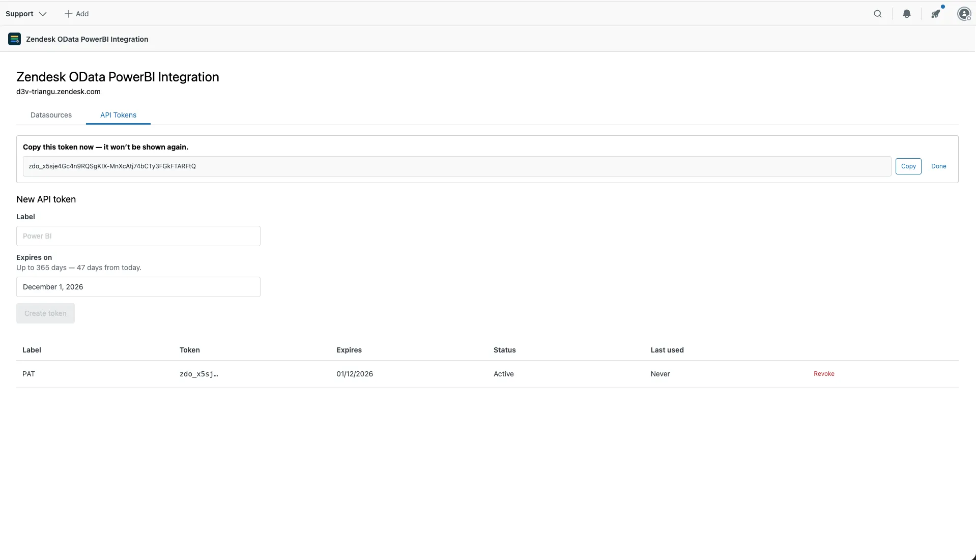Open the search icon in top bar
The image size is (976, 560).
(878, 14)
